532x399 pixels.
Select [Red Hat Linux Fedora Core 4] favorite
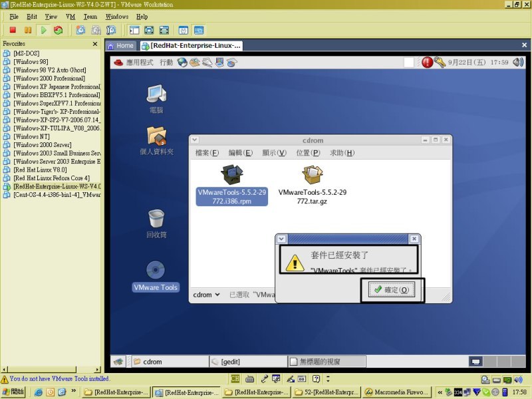(x=52, y=178)
